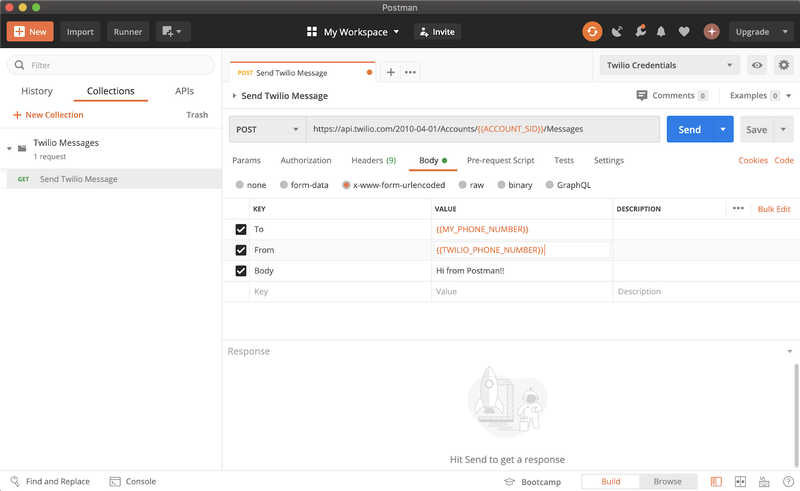Click the environment quick look eye icon

click(757, 65)
